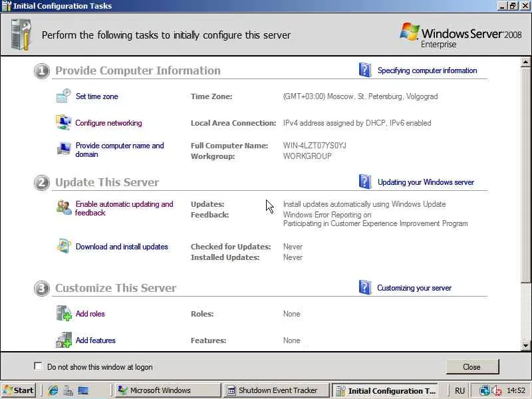Click the Add roles server icon
The width and height of the screenshot is (532, 399).
click(63, 313)
